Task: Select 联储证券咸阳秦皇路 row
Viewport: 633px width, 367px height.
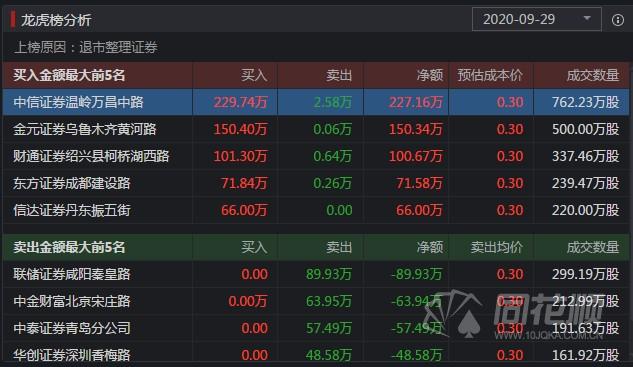Action: click(316, 274)
